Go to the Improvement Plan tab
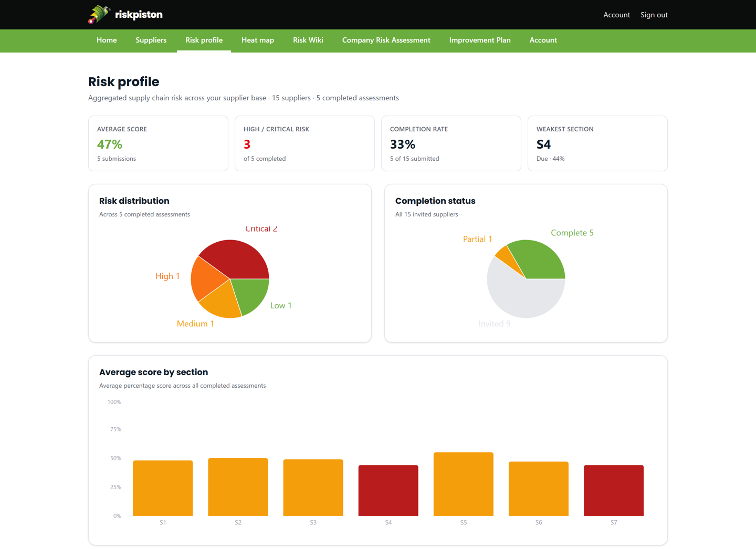This screenshot has width=756, height=549. point(480,40)
